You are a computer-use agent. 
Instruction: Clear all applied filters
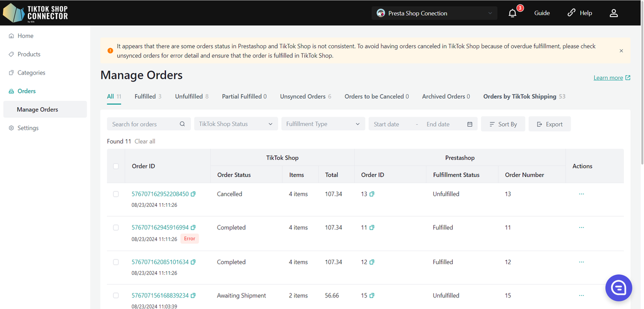(x=145, y=141)
